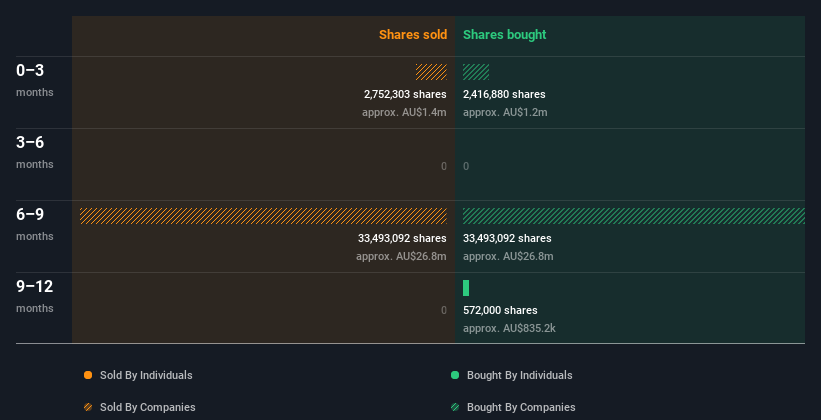Click the 6–9 months row label
The height and width of the screenshot is (420, 821).
[x=35, y=224]
